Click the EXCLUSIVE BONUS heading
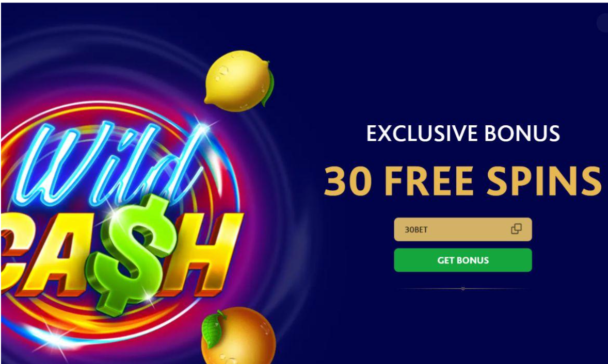608x364 pixels. pyautogui.click(x=463, y=134)
